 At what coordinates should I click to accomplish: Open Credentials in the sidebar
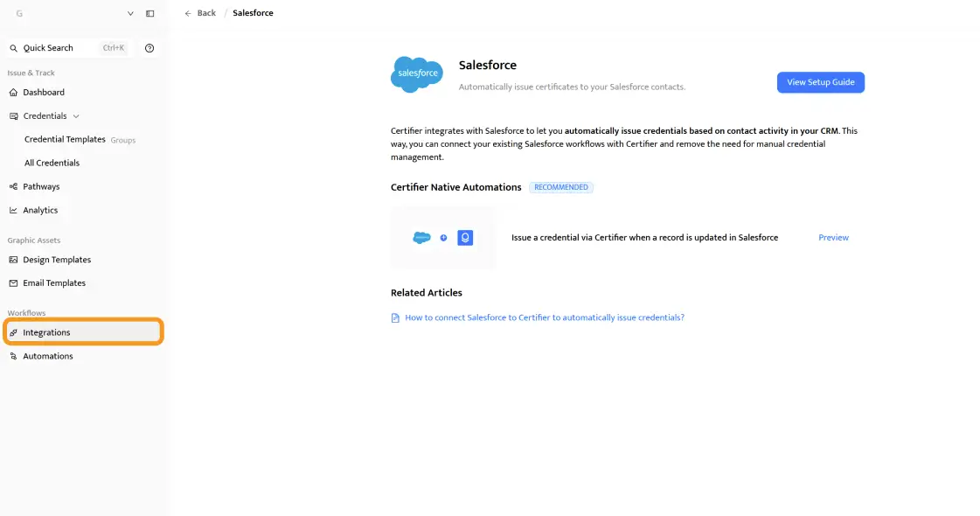(45, 115)
